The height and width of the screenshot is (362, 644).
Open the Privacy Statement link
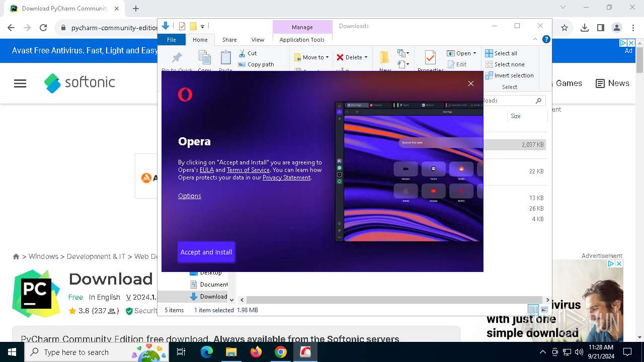tap(286, 177)
